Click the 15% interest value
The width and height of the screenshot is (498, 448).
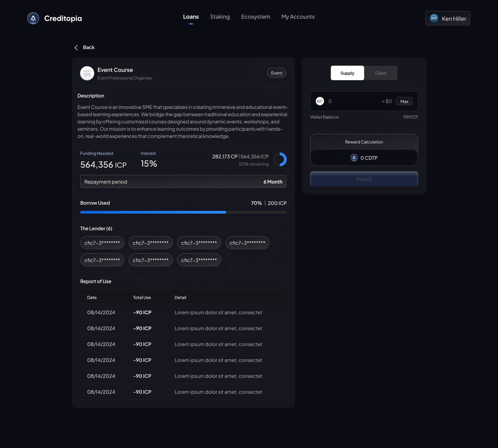pyautogui.click(x=149, y=164)
